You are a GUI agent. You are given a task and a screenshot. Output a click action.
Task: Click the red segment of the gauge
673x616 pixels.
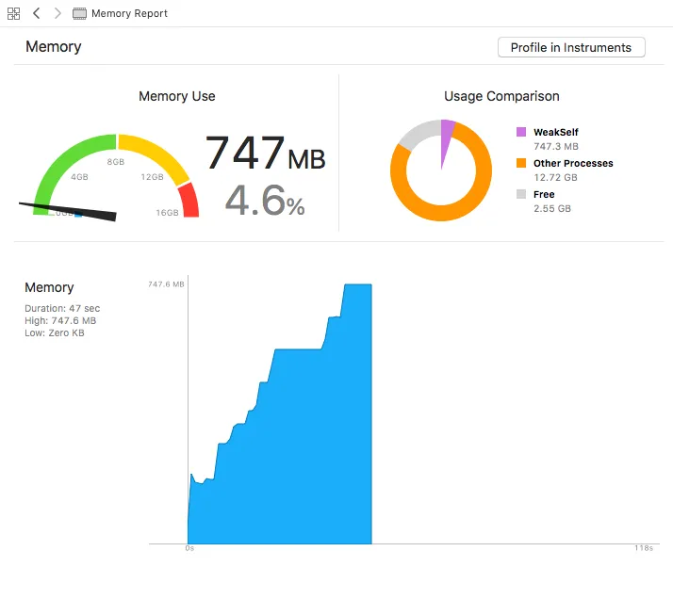pyautogui.click(x=190, y=200)
